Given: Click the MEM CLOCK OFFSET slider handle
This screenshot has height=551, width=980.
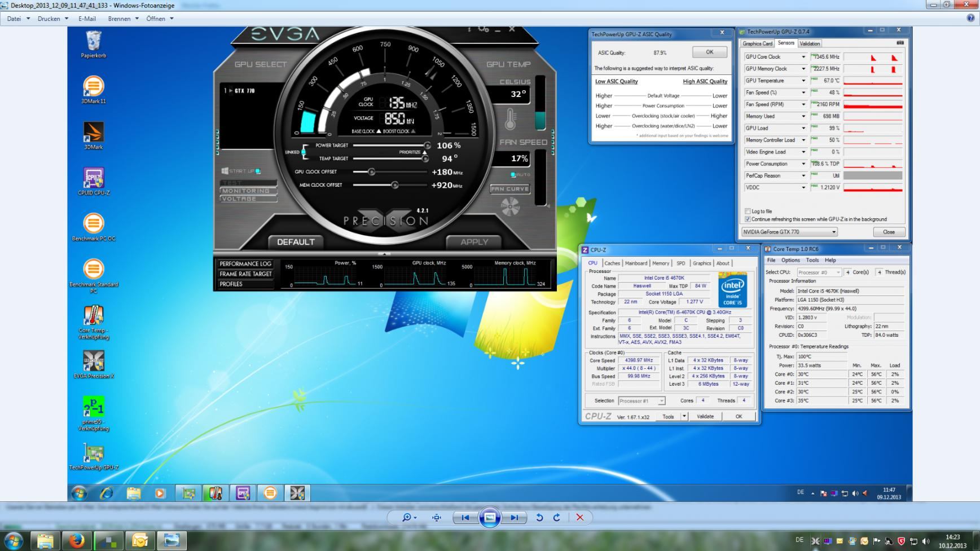Looking at the screenshot, I should coord(395,185).
